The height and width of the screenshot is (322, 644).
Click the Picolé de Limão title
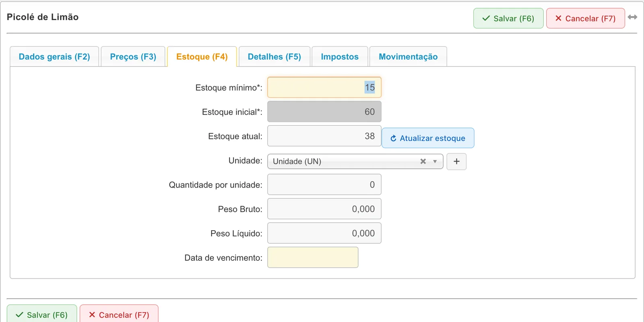click(43, 17)
